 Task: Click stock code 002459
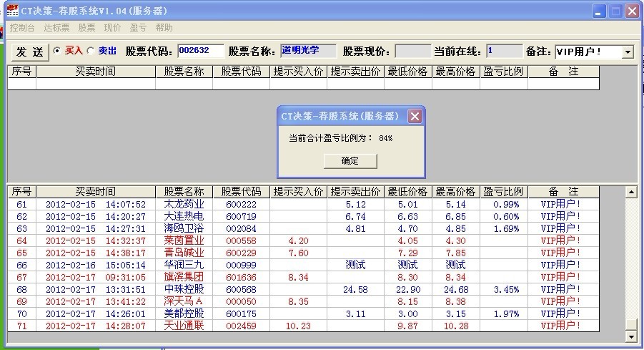pyautogui.click(x=241, y=326)
